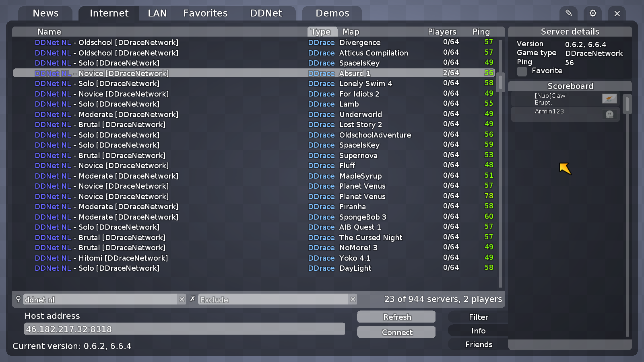Switch to the Favorites tab

tap(205, 13)
